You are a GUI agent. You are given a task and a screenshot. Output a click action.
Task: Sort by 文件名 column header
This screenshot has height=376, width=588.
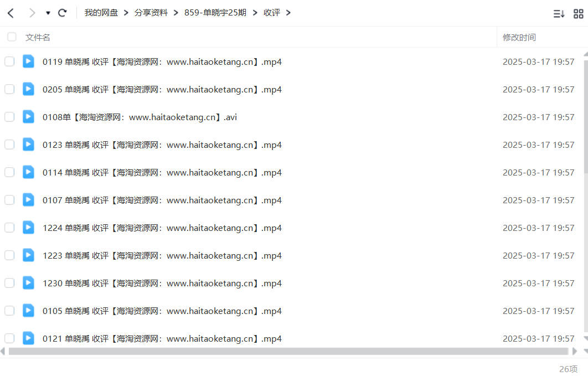(38, 38)
